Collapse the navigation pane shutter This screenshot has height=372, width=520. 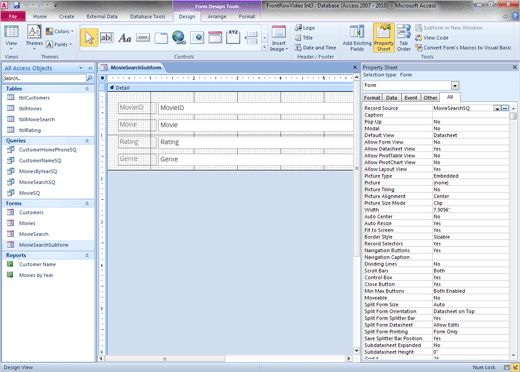click(90, 68)
